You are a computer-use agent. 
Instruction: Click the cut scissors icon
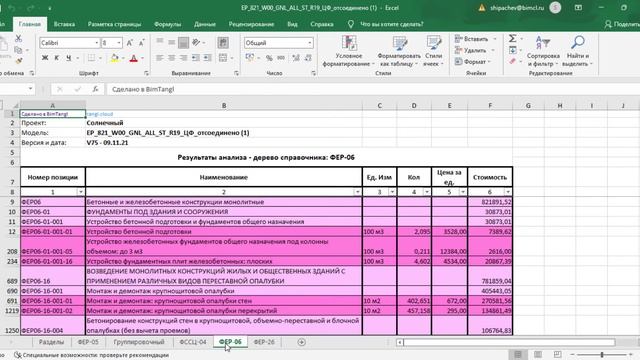tap(18, 39)
